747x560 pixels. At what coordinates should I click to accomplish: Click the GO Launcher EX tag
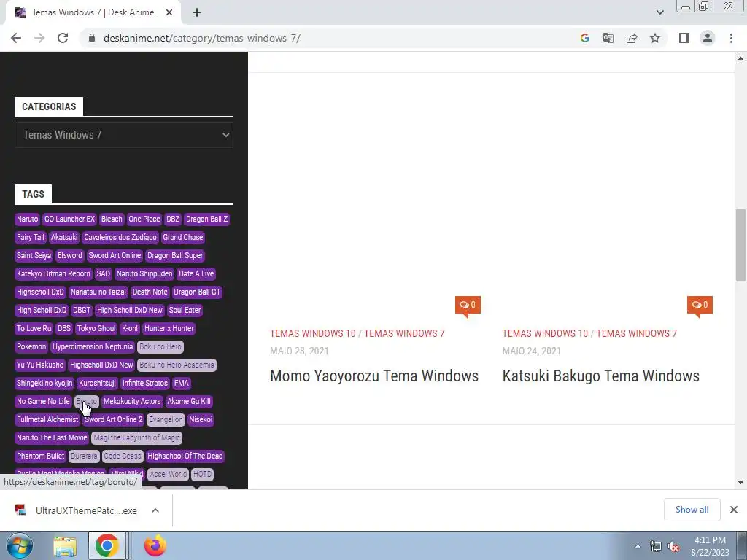pyautogui.click(x=69, y=219)
